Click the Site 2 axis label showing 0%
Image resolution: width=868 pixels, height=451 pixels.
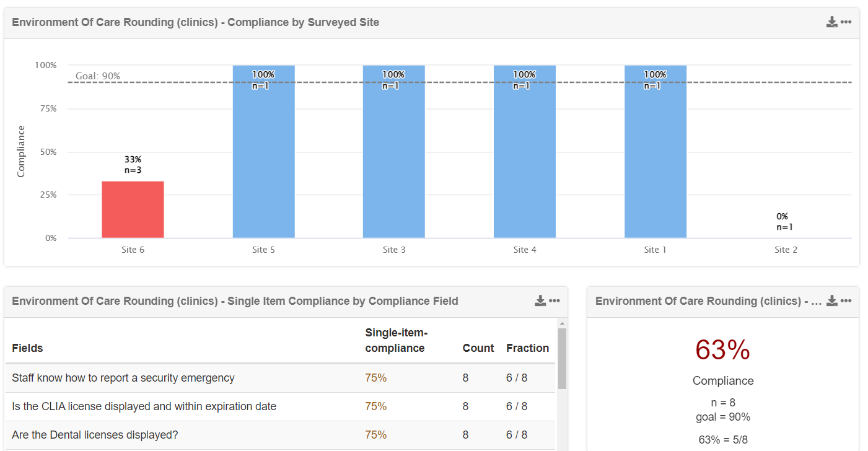(785, 249)
